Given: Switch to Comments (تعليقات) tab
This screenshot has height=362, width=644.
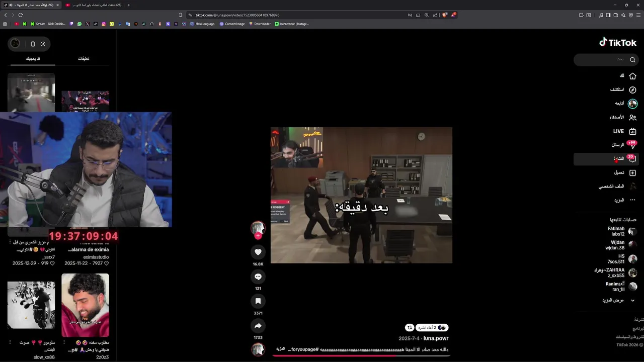Looking at the screenshot, I should 84,59.
